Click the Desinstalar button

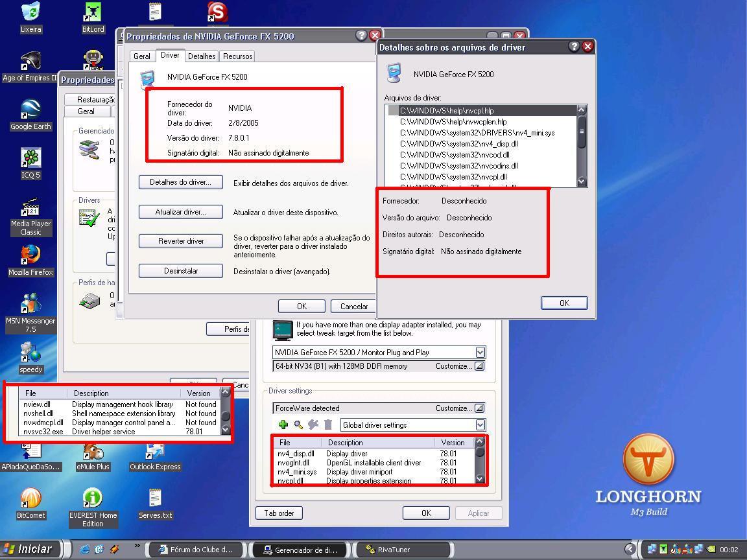[180, 270]
